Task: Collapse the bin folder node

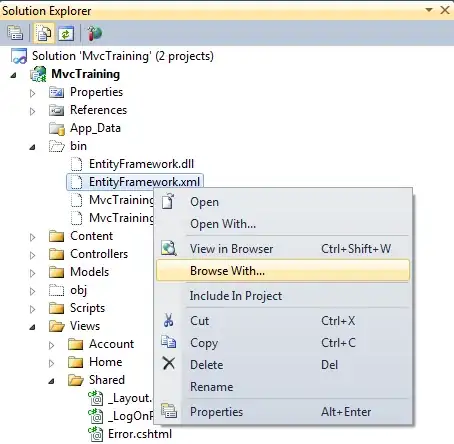Action: point(32,147)
